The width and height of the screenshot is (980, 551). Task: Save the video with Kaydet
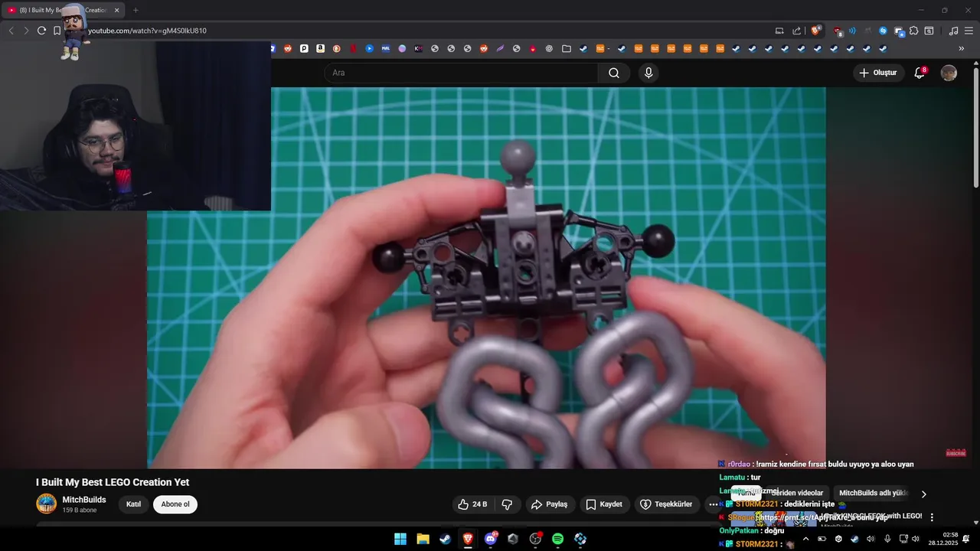pyautogui.click(x=604, y=504)
